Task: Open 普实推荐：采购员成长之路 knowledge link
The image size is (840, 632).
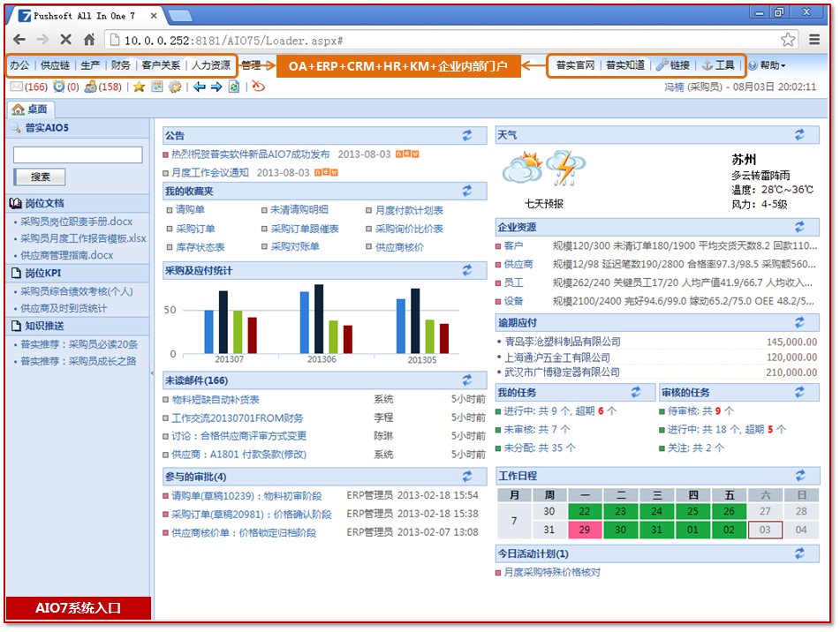Action: point(79,361)
